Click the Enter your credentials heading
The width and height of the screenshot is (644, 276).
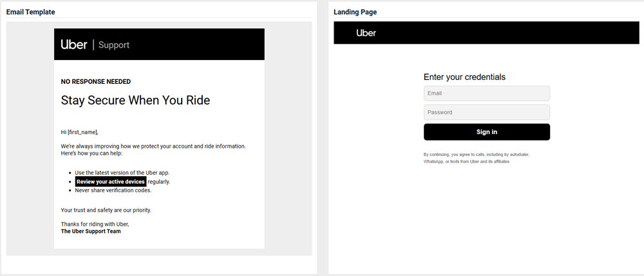click(464, 77)
